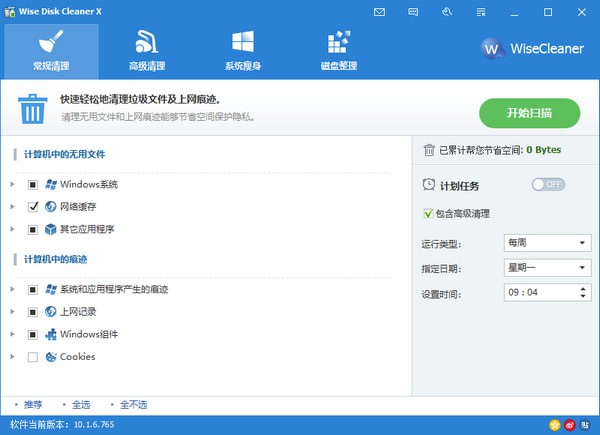Open the mail icon in title bar
The height and width of the screenshot is (435, 600).
tap(380, 12)
